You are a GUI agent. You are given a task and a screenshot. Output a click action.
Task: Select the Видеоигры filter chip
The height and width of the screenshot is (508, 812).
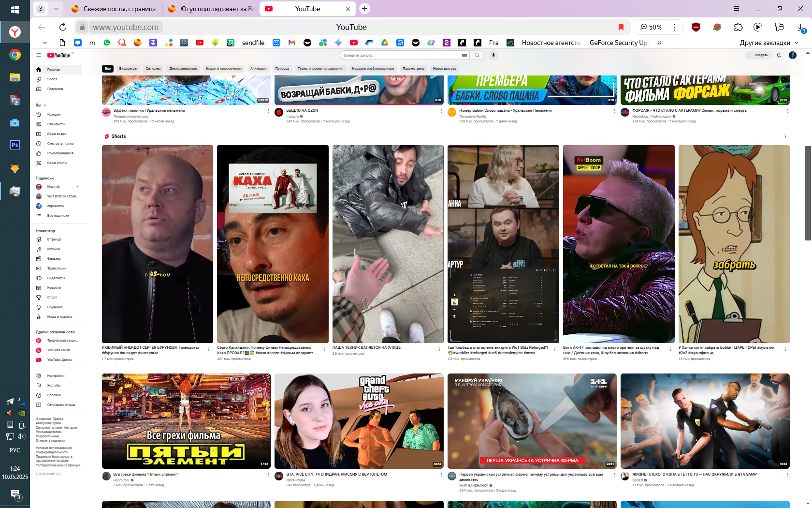click(128, 69)
